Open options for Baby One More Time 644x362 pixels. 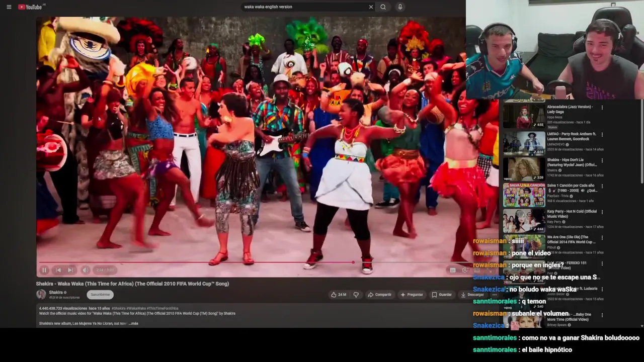coord(602,315)
